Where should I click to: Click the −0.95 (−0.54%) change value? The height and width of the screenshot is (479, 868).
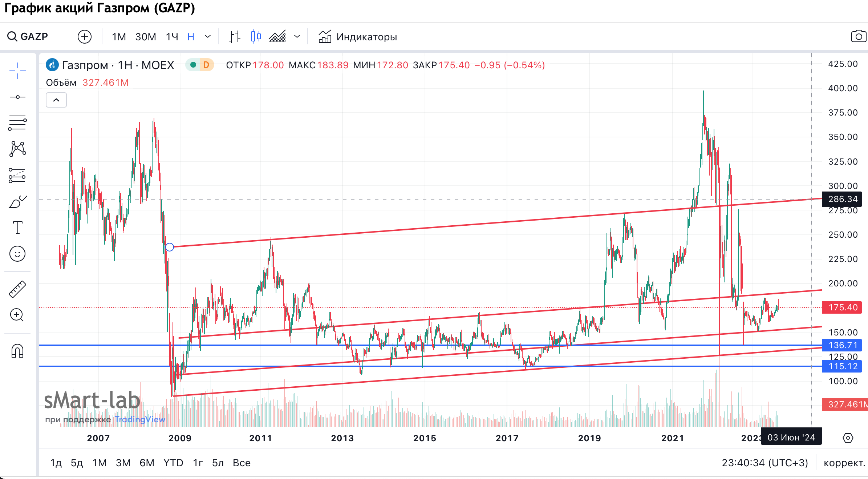point(510,65)
